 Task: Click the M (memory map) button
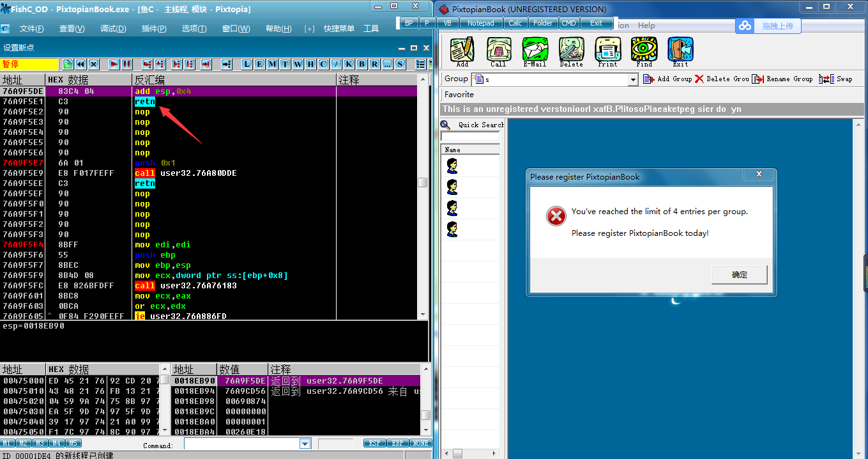click(273, 64)
